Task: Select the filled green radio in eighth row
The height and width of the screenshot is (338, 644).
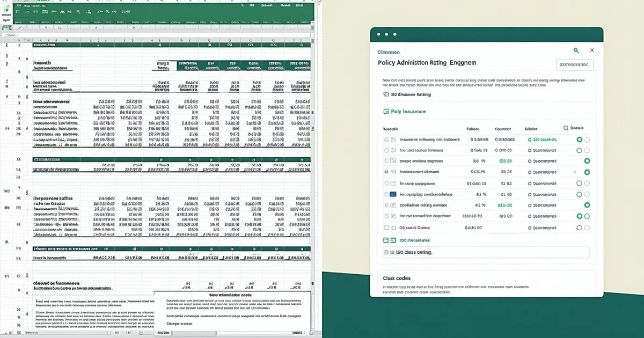Action: click(579, 216)
